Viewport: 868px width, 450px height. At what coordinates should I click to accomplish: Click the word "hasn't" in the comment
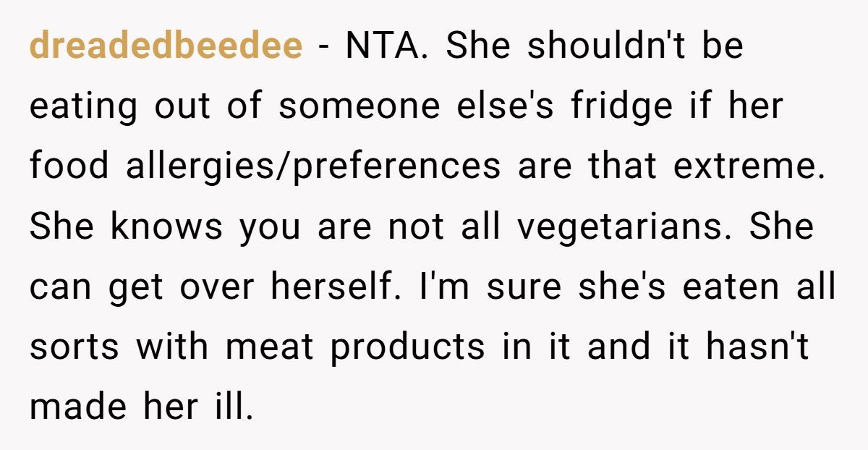(x=756, y=347)
